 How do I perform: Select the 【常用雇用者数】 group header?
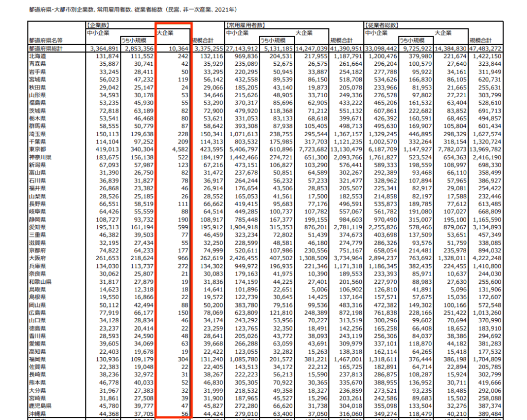point(245,25)
